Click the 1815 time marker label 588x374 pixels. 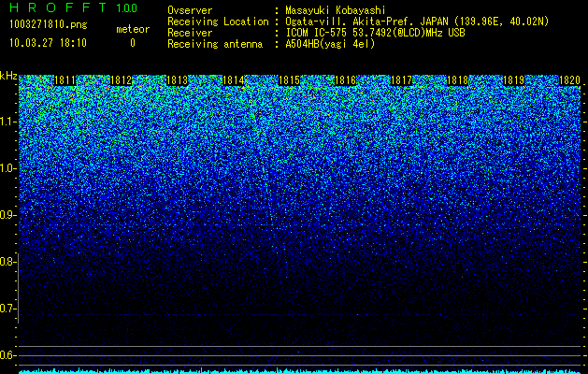(289, 80)
